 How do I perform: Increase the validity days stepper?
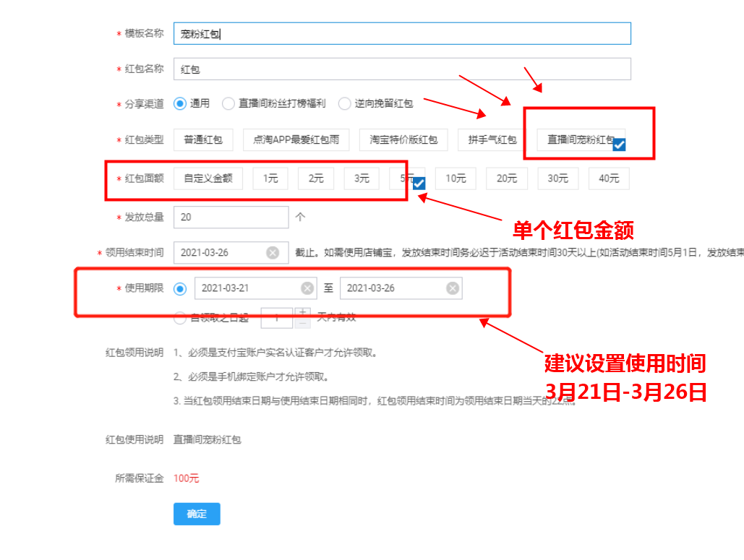click(303, 312)
